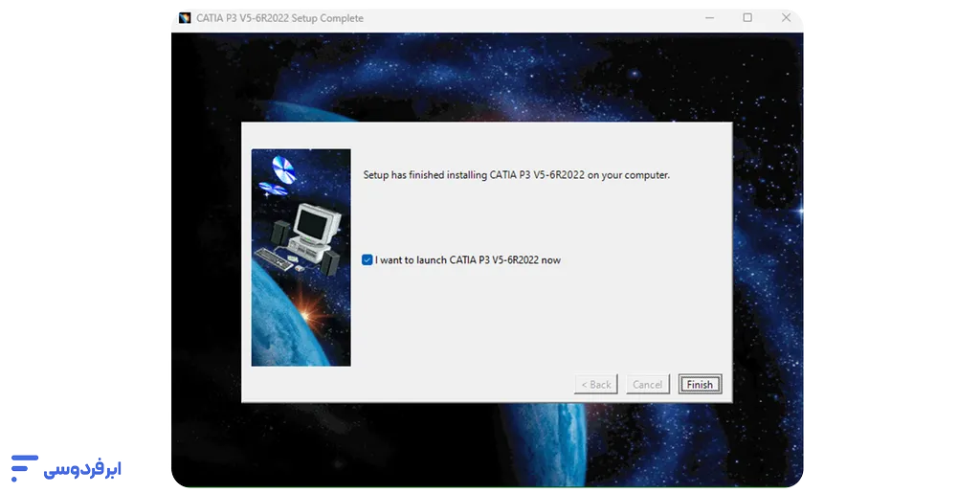This screenshot has height=493, width=980.
Task: Minimize the CATIA setup window
Action: point(710,18)
